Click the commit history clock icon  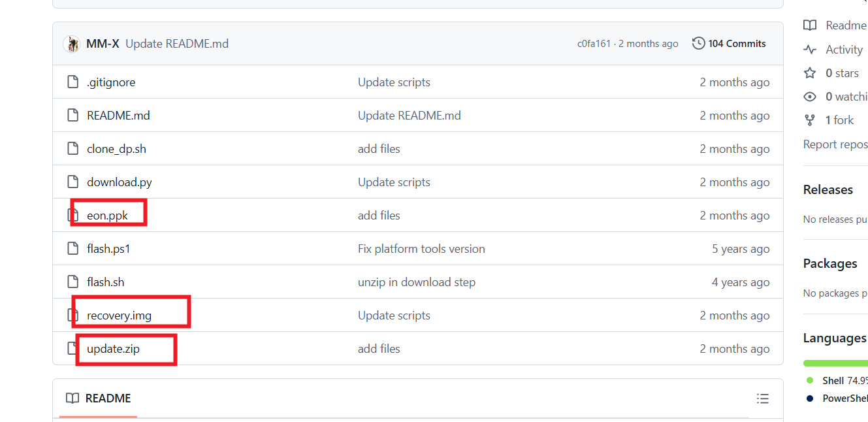pos(698,44)
